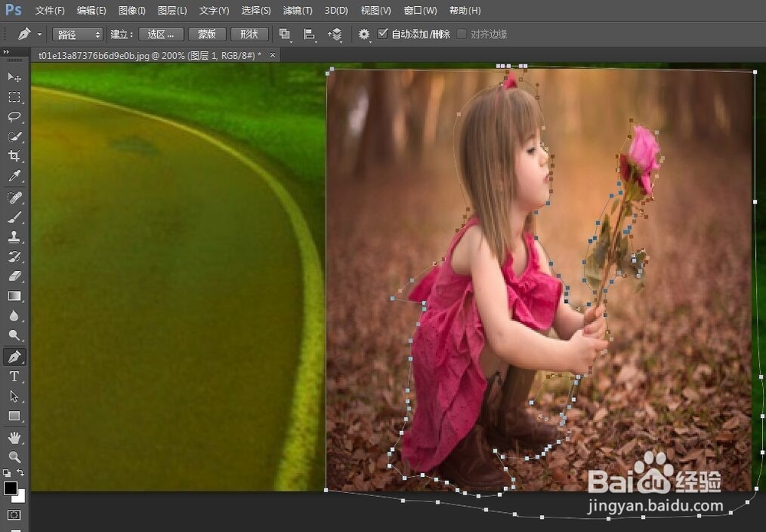Click the 蒙版 button
The height and width of the screenshot is (532, 766).
tap(207, 34)
